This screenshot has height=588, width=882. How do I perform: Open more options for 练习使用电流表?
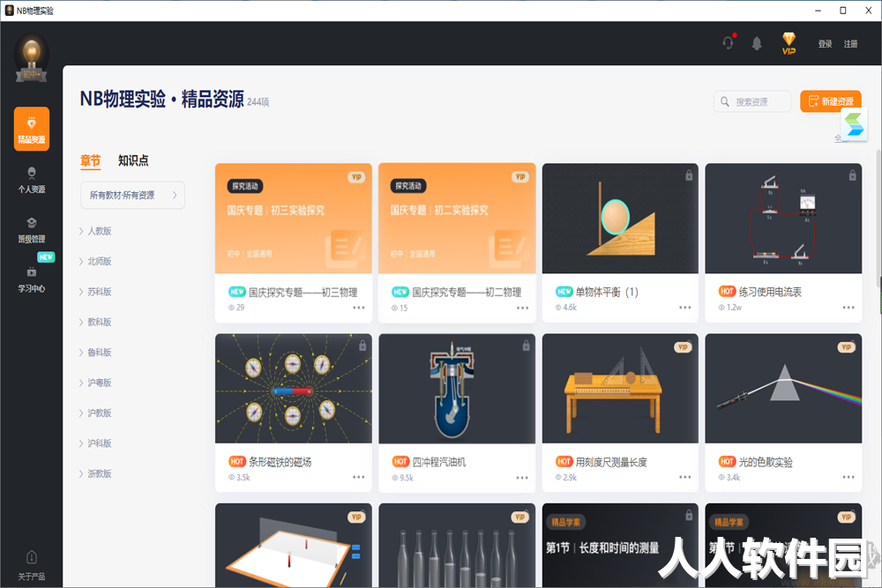(848, 308)
